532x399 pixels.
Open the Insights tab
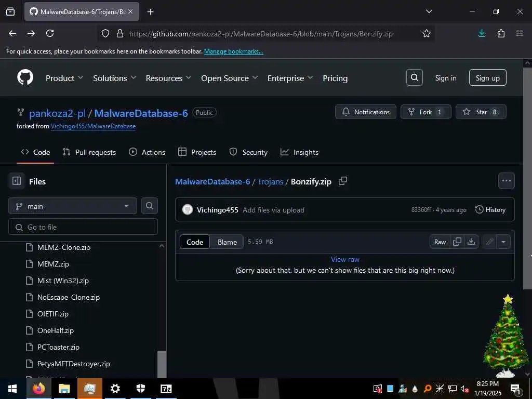click(299, 152)
